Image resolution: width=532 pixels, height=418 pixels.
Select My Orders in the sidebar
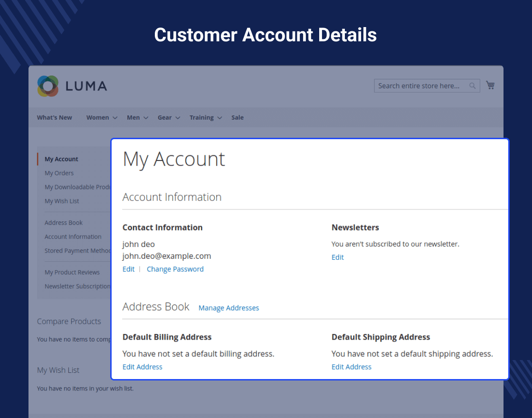pos(59,173)
